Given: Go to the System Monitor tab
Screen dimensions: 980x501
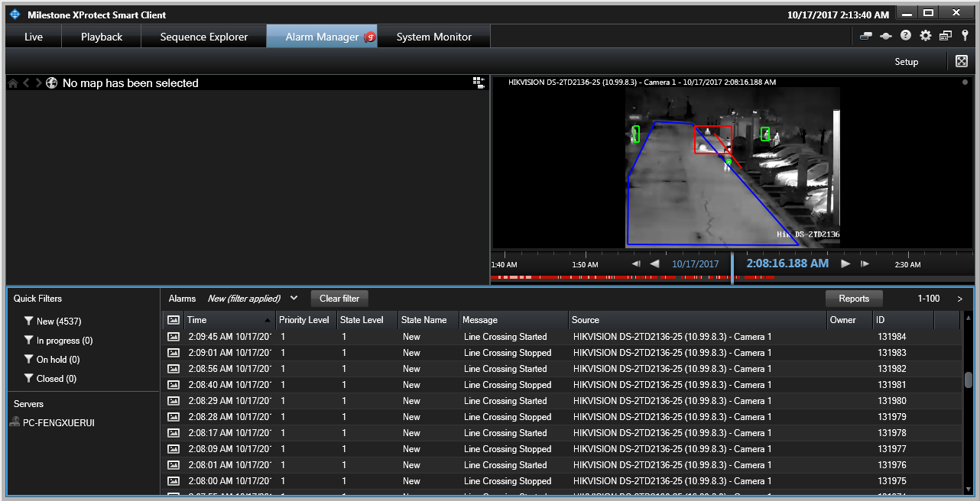Looking at the screenshot, I should coord(434,37).
